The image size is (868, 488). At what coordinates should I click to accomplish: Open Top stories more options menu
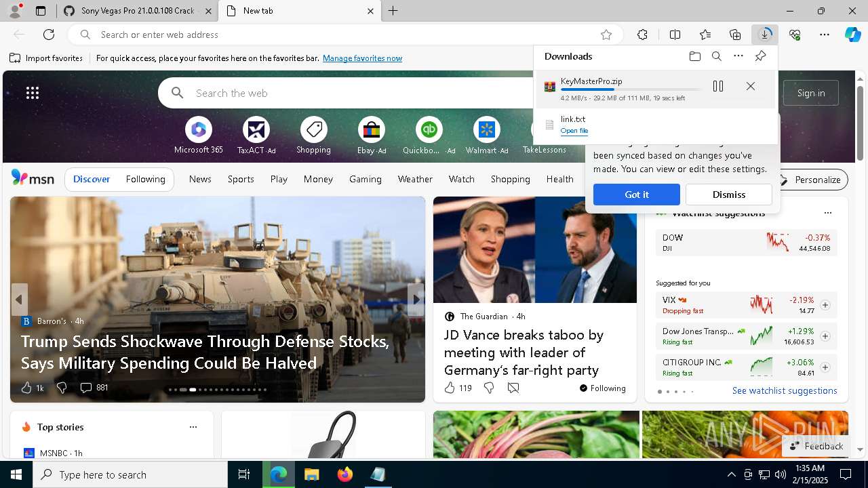(193, 427)
